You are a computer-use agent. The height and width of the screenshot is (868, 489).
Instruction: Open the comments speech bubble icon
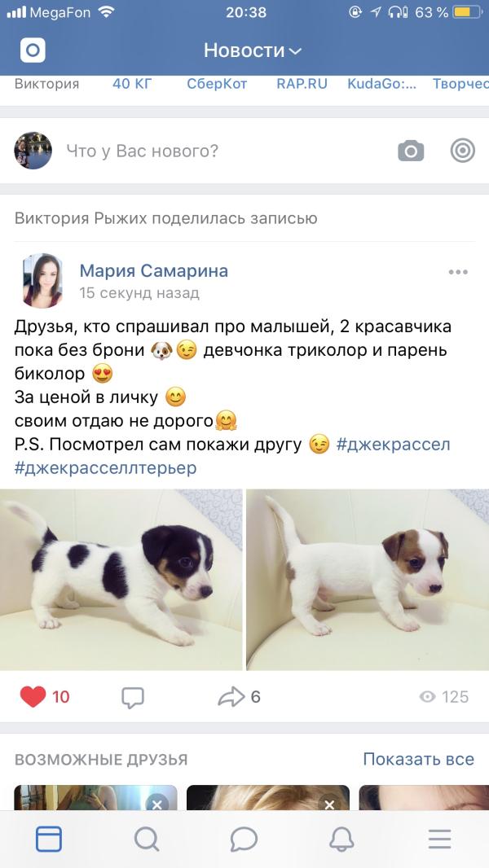coord(133,697)
